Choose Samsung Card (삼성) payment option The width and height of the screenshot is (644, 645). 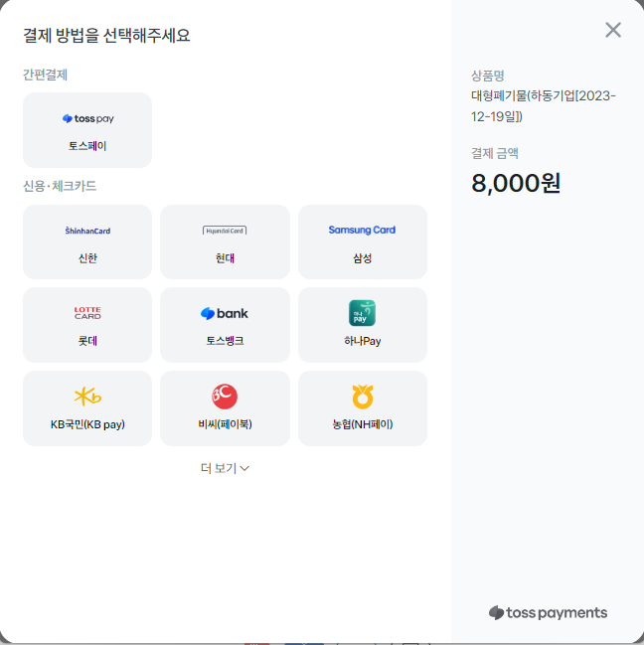pyautogui.click(x=363, y=242)
